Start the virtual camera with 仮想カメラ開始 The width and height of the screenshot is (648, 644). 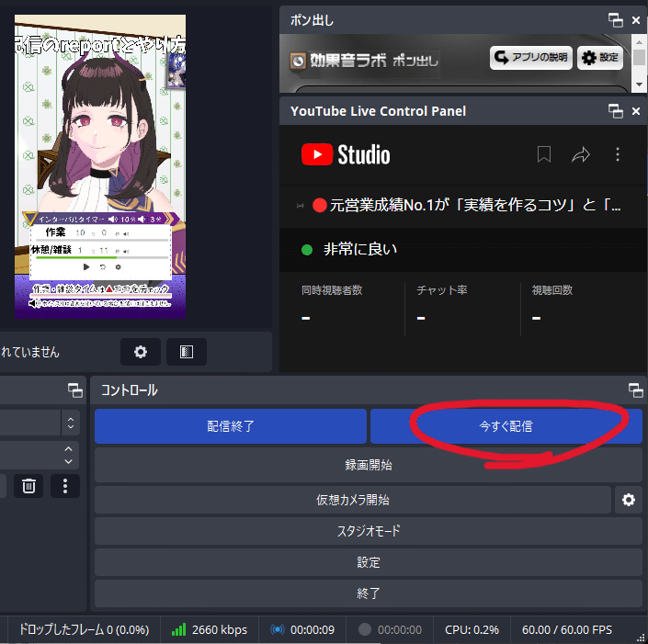(353, 500)
